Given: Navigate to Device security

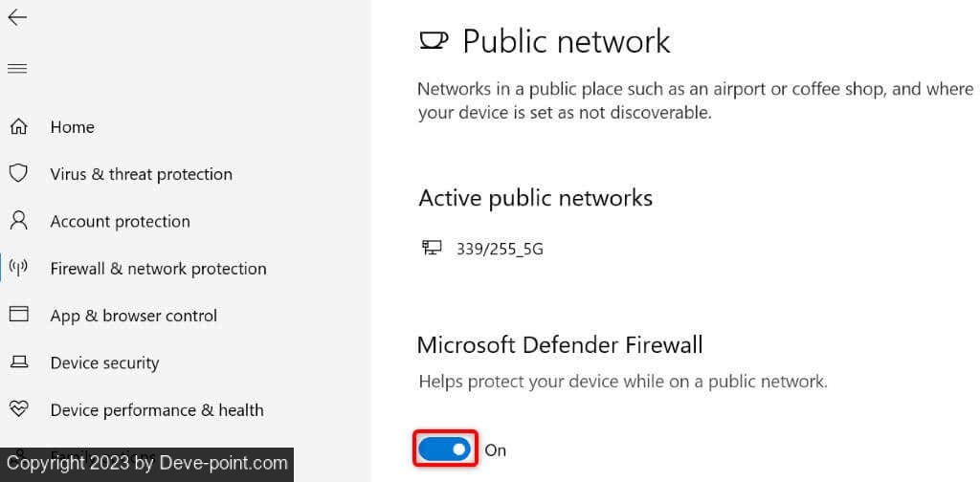Looking at the screenshot, I should (x=104, y=362).
